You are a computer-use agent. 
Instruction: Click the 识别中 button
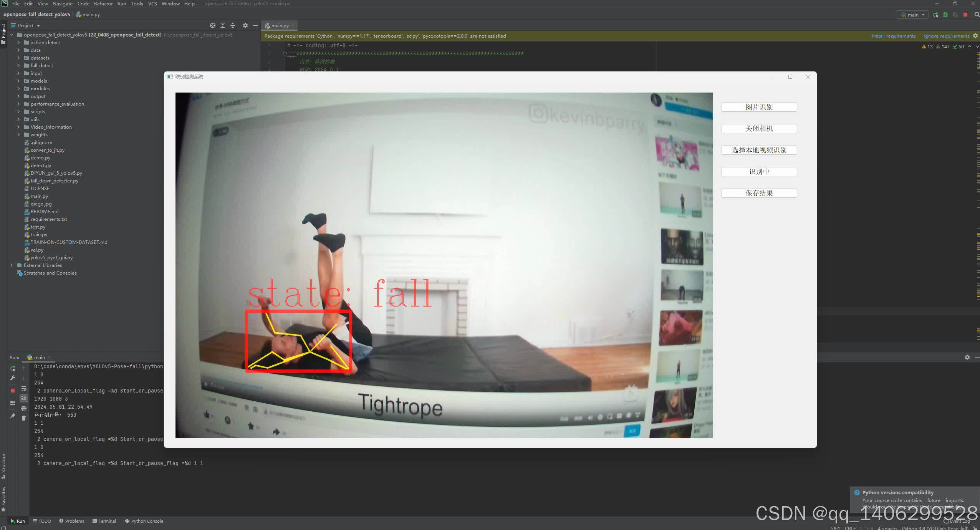[759, 172]
